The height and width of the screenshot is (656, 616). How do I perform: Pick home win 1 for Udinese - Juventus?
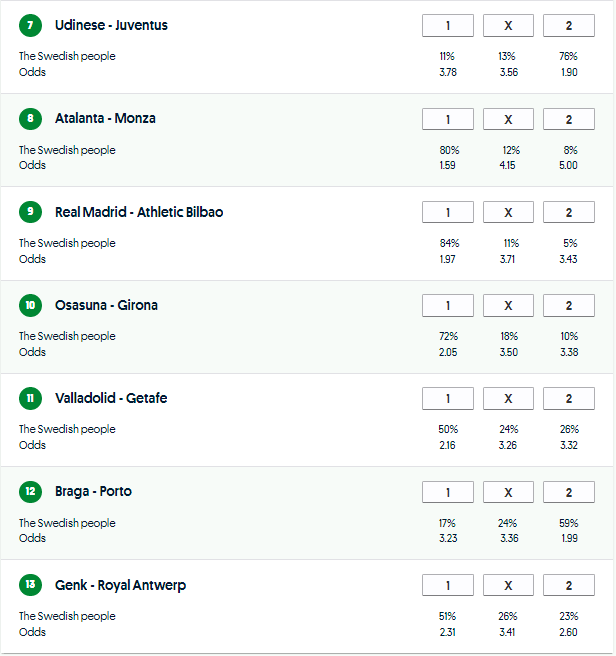coord(448,26)
